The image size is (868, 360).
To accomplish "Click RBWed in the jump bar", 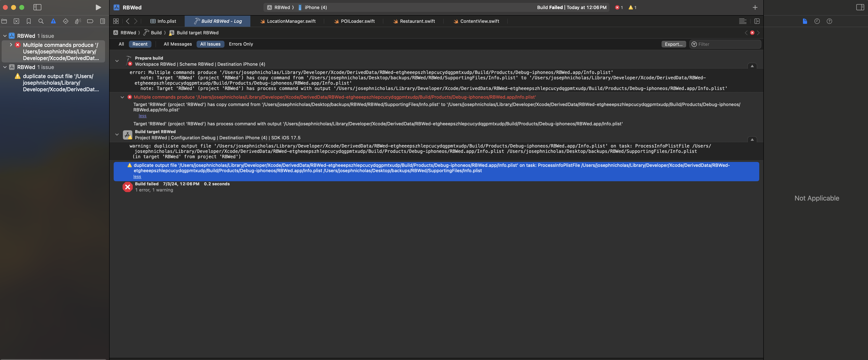I will (x=125, y=33).
